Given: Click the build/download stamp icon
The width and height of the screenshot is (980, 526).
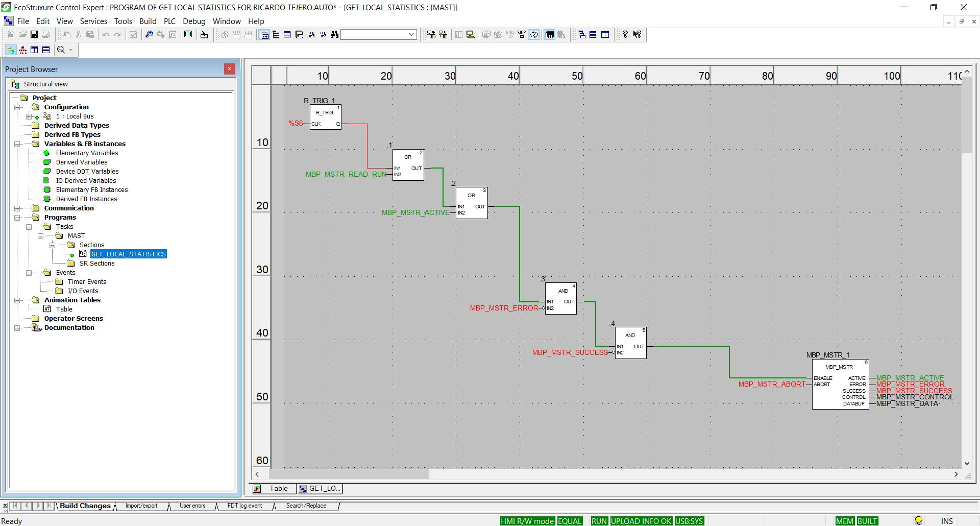Looking at the screenshot, I should (x=204, y=34).
